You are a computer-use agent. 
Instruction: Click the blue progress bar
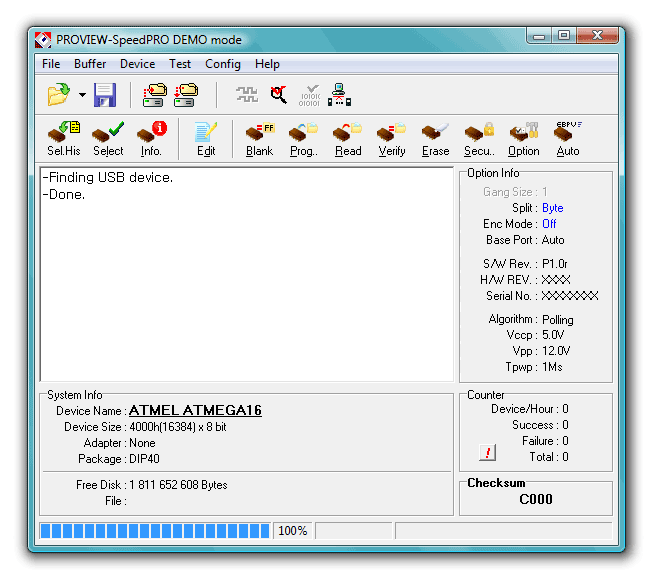(155, 531)
